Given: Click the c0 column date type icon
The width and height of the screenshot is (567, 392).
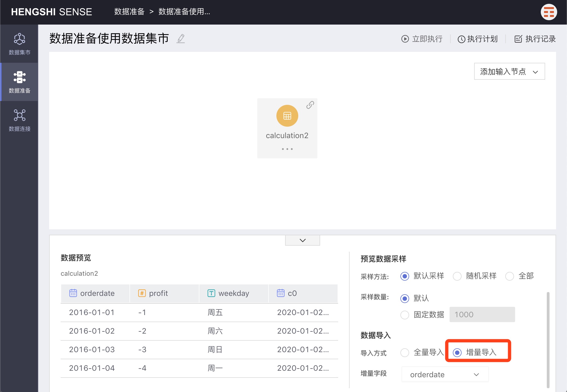Looking at the screenshot, I should (281, 293).
